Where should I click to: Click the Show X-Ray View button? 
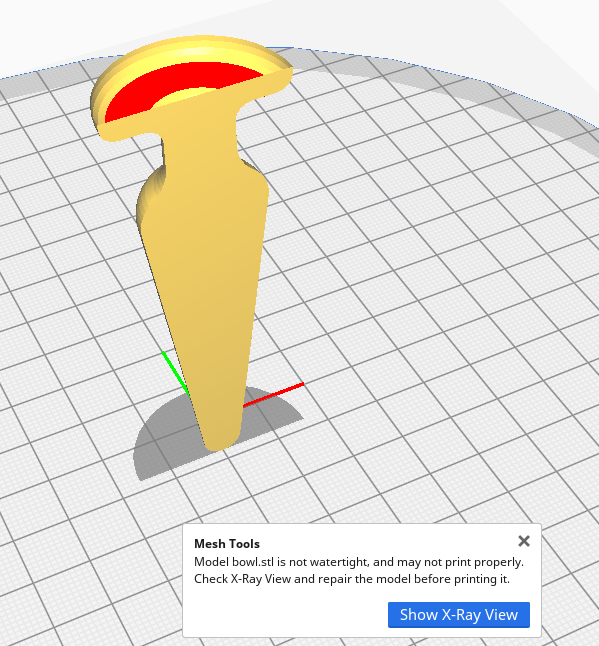pos(459,615)
